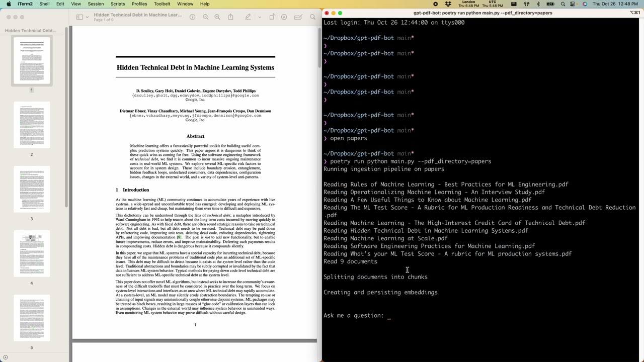Rotate the page with the Rotate icon
644x362 pixels.
(x=272, y=17)
